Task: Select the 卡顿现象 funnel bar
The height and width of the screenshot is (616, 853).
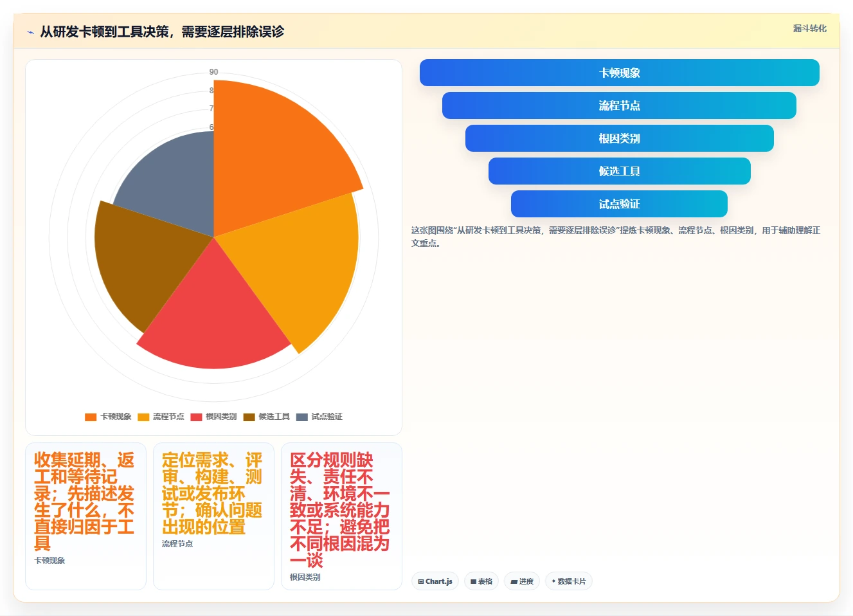Action: click(x=620, y=73)
